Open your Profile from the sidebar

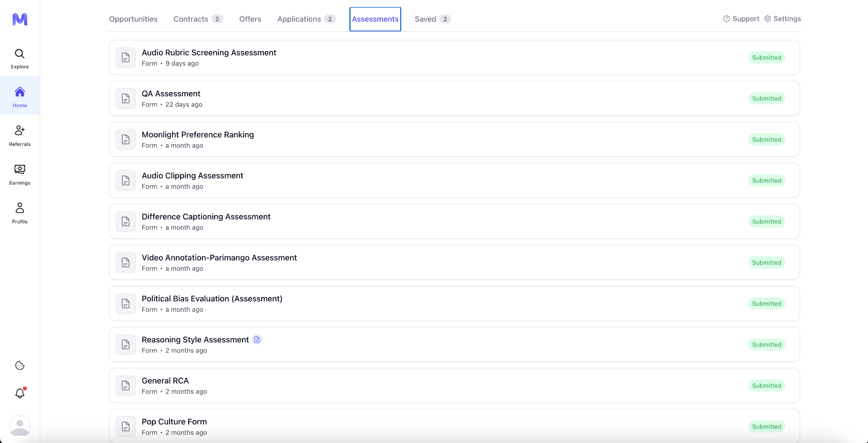20,213
